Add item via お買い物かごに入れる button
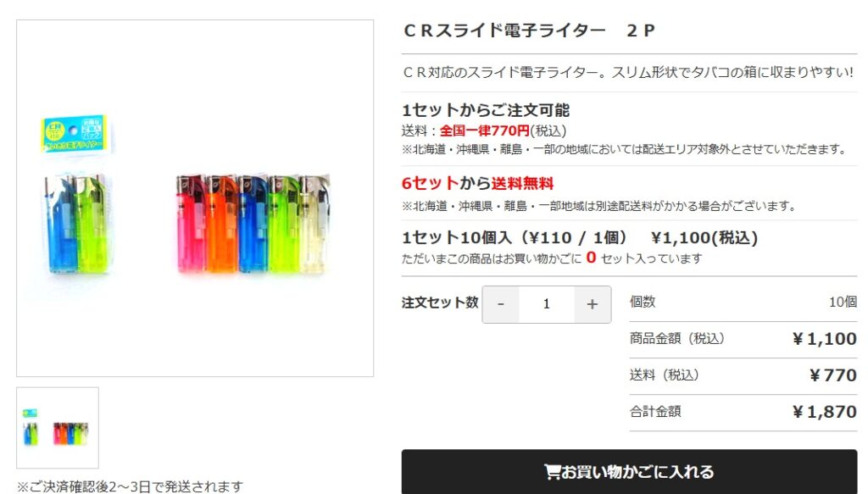Image resolution: width=868 pixels, height=494 pixels. [x=630, y=472]
